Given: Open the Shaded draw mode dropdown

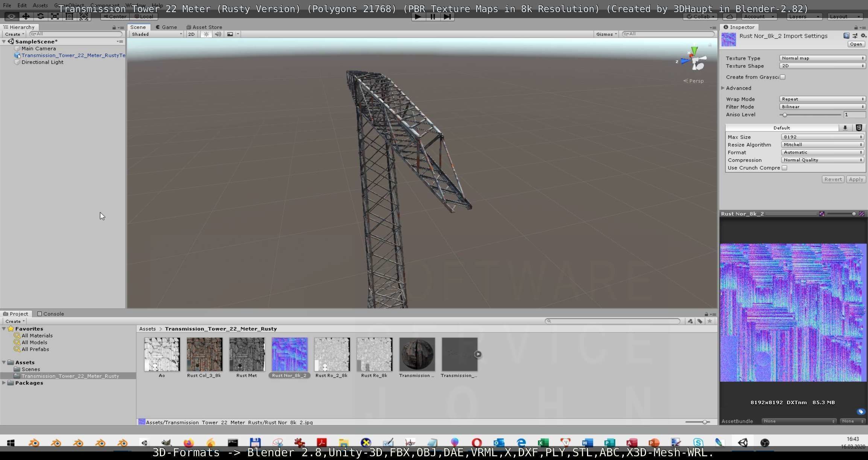Looking at the screenshot, I should [x=157, y=34].
